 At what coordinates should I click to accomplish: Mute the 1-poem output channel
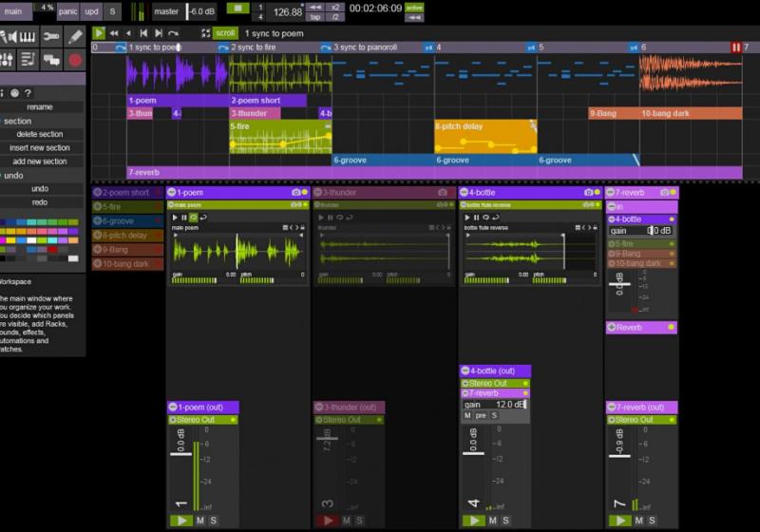pyautogui.click(x=200, y=521)
